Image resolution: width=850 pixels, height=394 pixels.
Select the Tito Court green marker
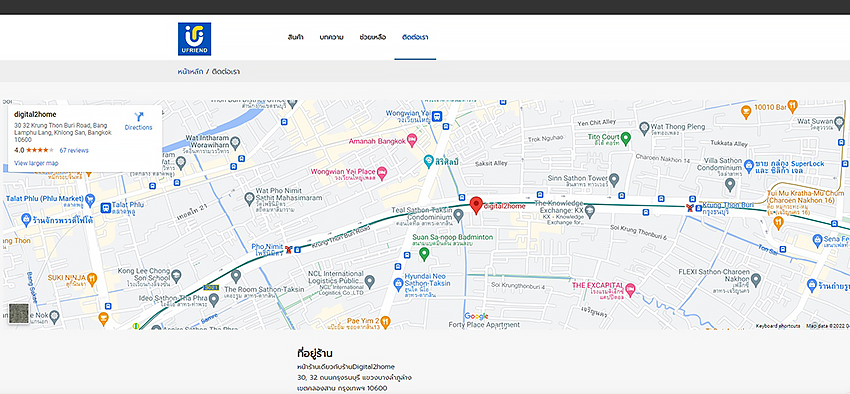click(x=626, y=138)
